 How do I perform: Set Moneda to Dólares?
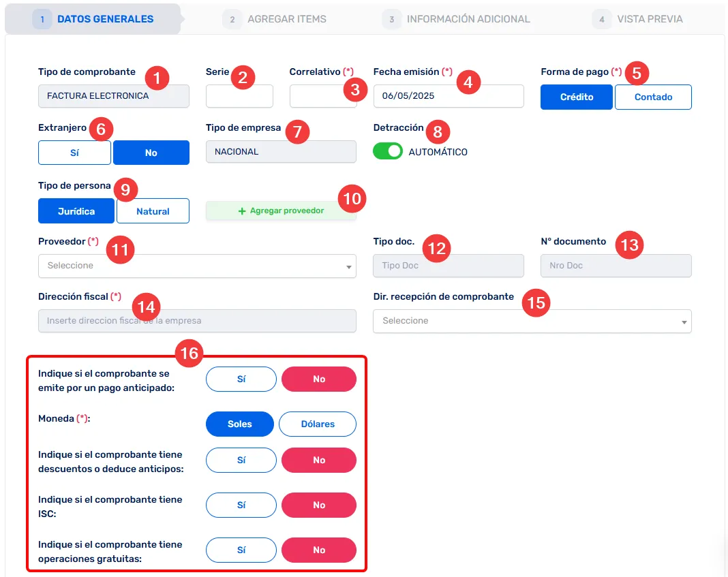(x=317, y=424)
